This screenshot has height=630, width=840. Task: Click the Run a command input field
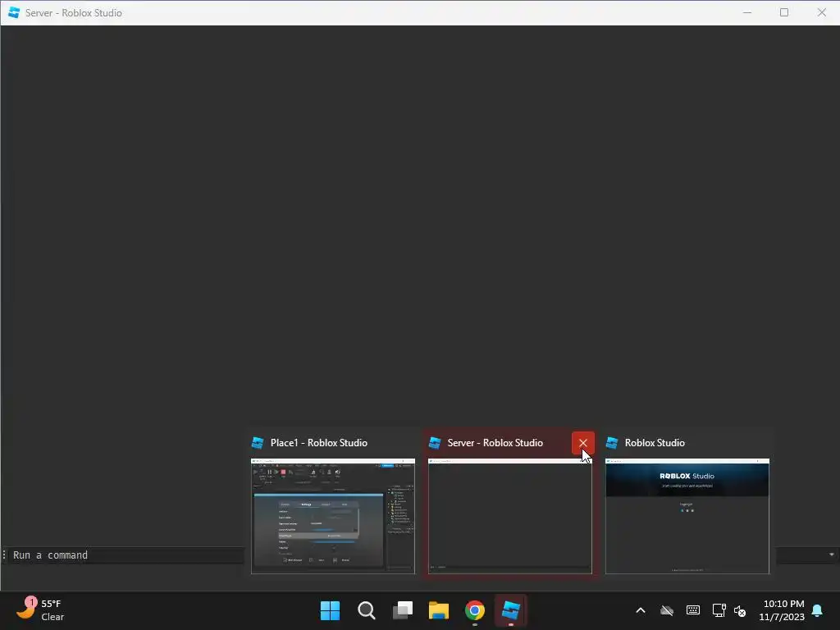(x=127, y=555)
